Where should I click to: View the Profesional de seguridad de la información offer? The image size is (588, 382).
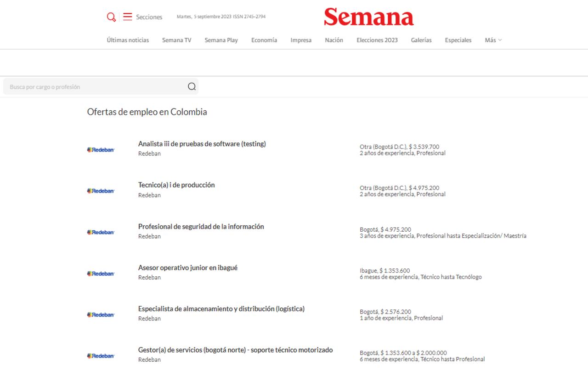(201, 226)
